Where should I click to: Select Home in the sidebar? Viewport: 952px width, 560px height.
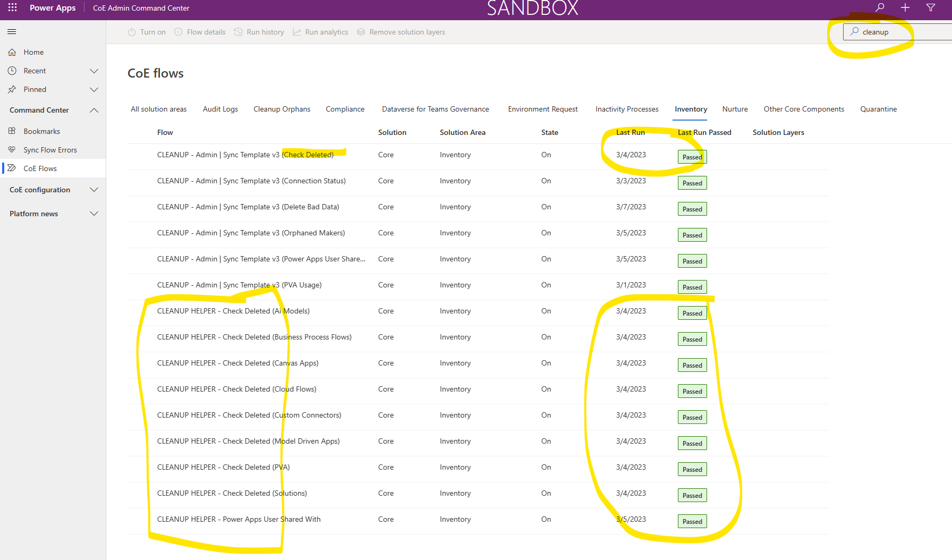[33, 52]
